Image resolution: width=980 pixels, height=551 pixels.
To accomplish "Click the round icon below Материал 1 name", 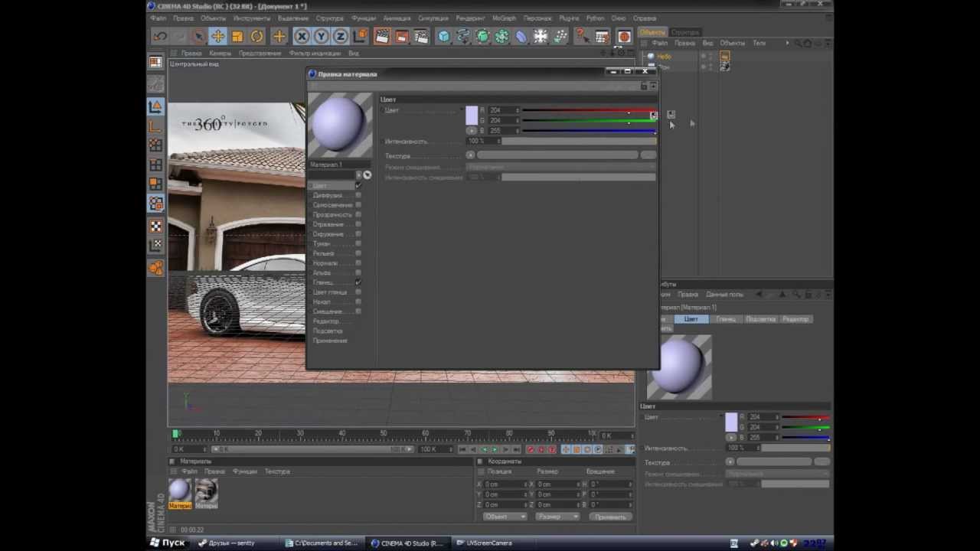I will coord(367,175).
